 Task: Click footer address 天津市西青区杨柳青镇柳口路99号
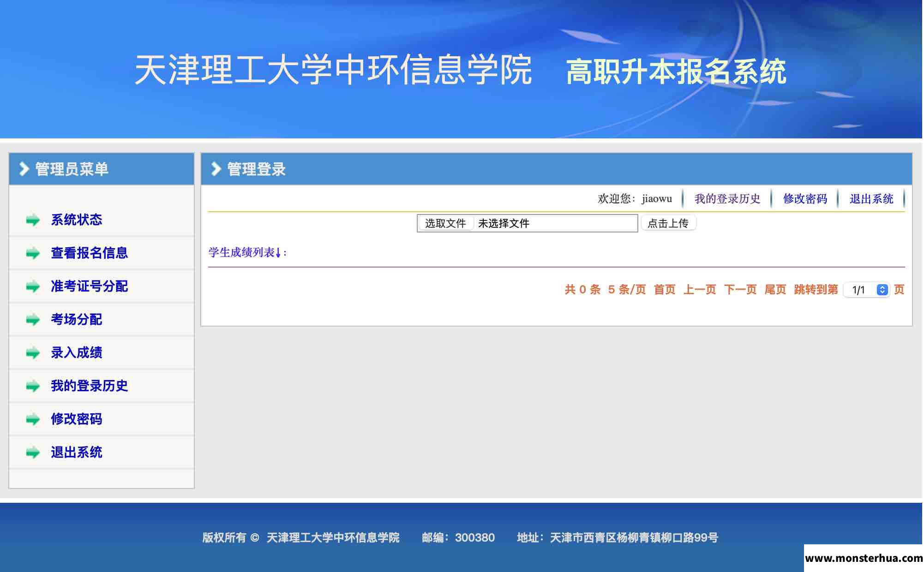click(634, 537)
